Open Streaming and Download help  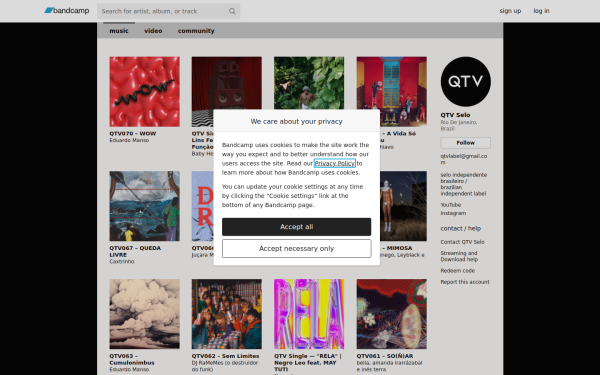[x=459, y=256]
